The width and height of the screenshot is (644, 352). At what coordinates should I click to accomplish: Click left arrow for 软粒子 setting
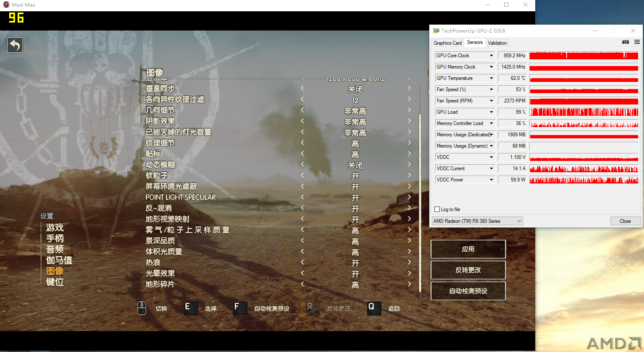coord(303,176)
